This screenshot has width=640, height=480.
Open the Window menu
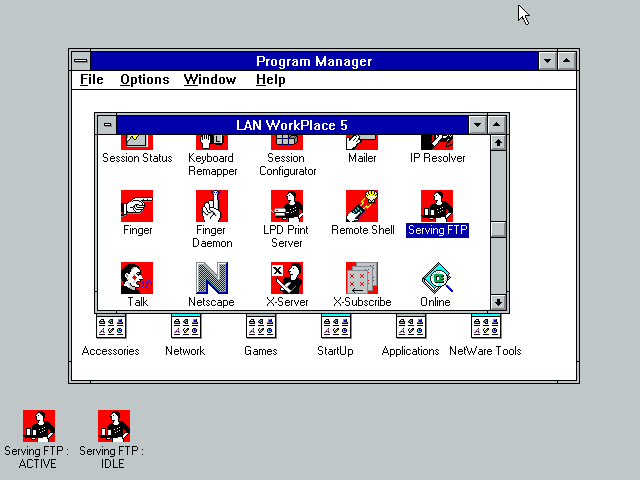click(210, 80)
